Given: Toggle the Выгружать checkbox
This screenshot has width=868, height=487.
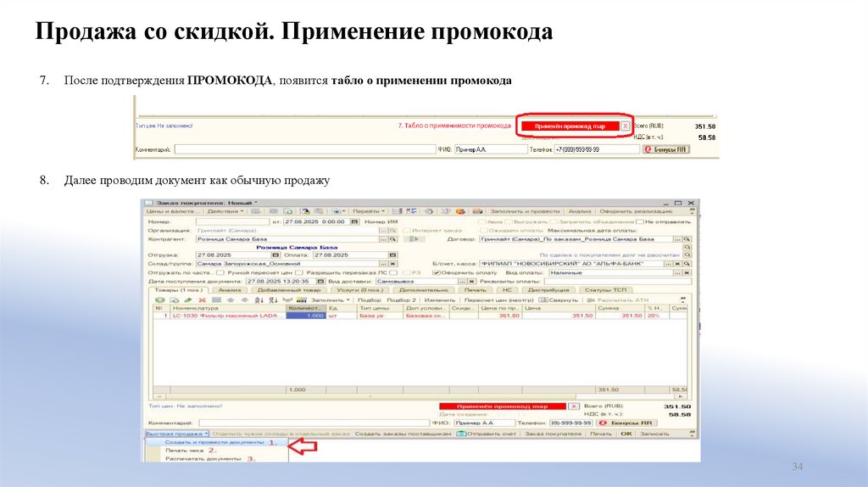Looking at the screenshot, I should pos(509,221).
